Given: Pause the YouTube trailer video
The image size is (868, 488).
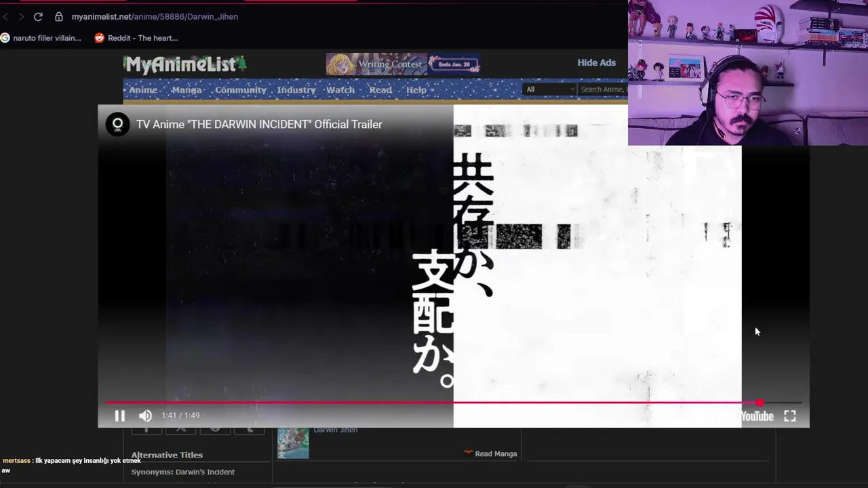Looking at the screenshot, I should click(x=119, y=415).
